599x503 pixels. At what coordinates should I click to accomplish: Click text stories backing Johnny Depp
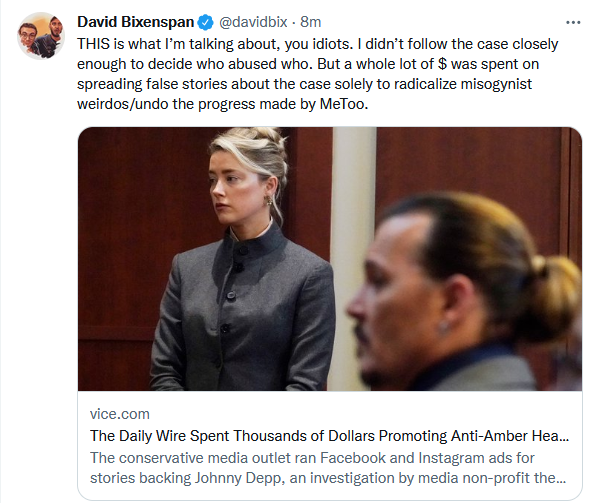pyautogui.click(x=187, y=478)
